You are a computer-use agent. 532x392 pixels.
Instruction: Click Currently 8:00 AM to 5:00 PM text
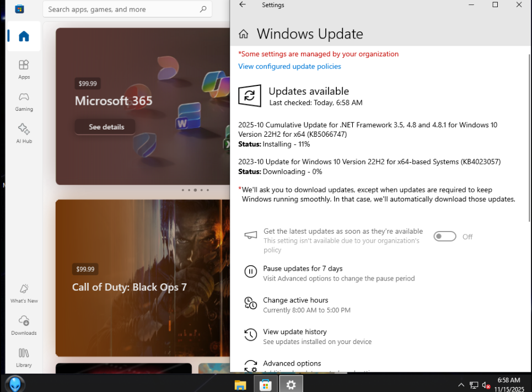307,310
